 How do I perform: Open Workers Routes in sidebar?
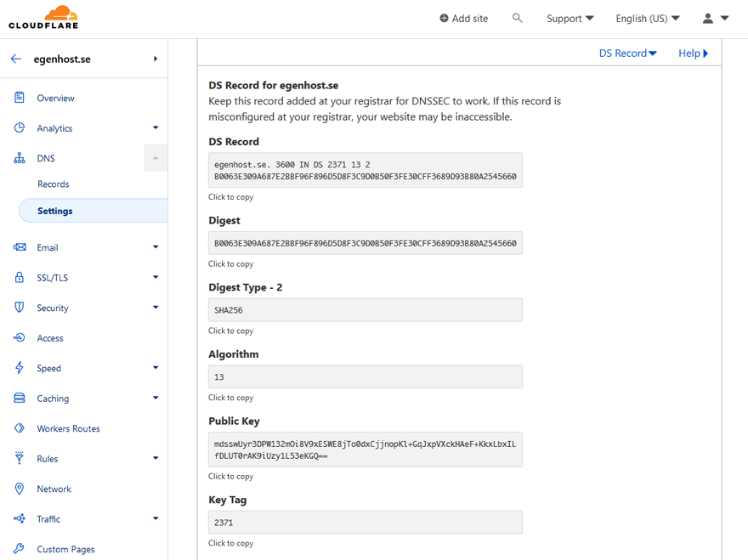(x=68, y=428)
